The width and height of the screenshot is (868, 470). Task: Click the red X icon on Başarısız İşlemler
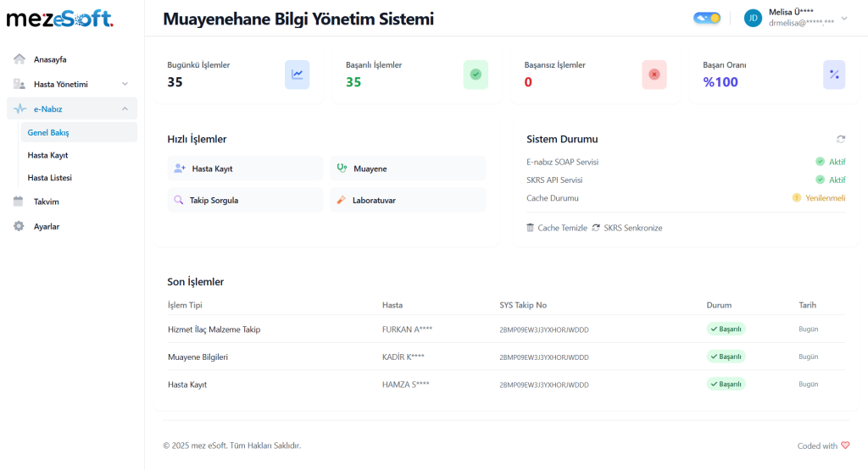(654, 75)
